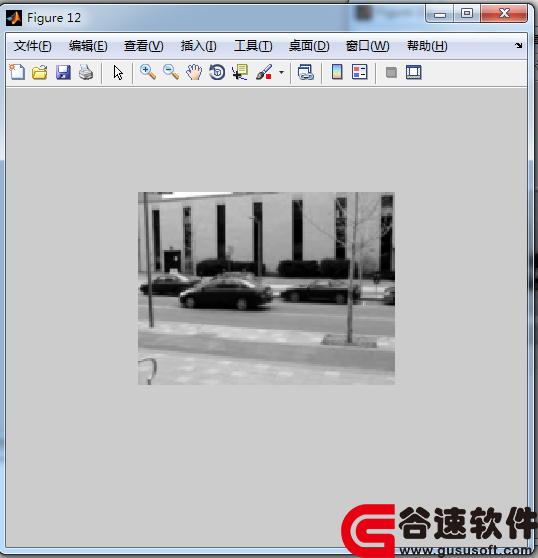Click the grayscale street image
The image size is (538, 558).
click(x=266, y=288)
